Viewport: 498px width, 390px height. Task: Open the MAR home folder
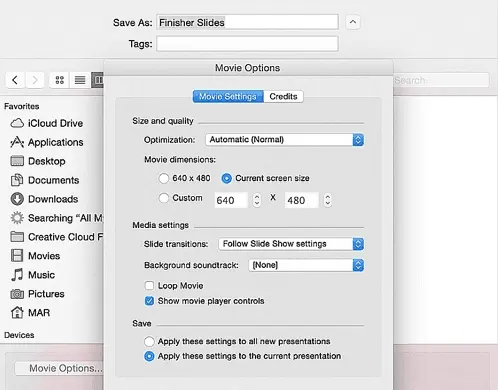[x=30, y=313]
